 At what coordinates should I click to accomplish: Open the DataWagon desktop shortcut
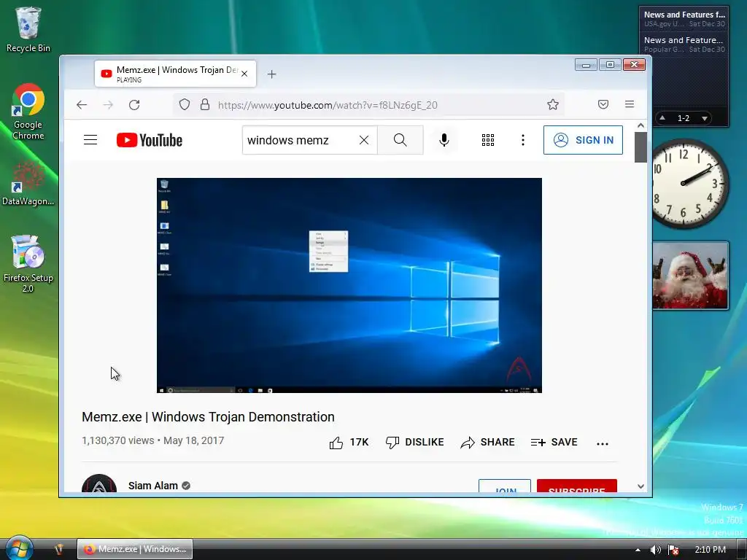pos(28,183)
